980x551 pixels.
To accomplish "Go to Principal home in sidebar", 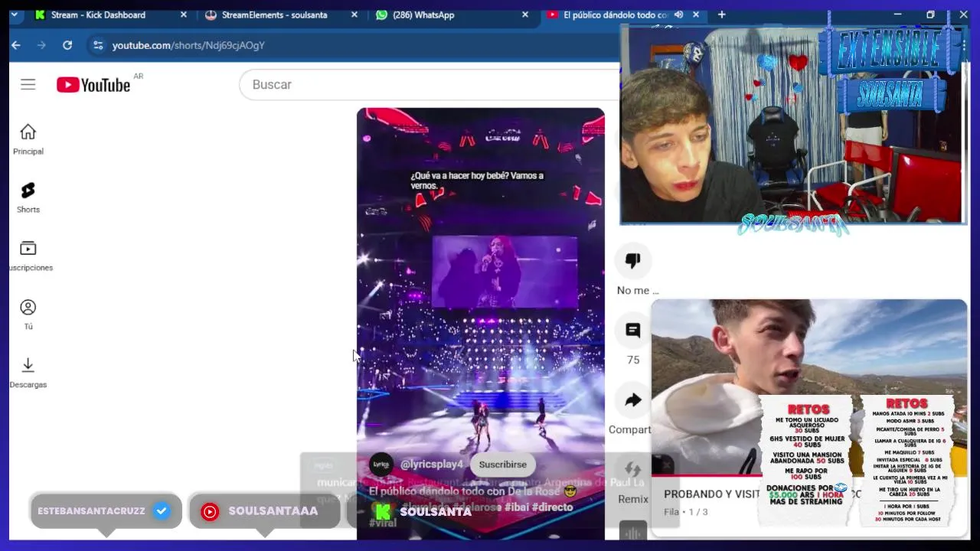I will click(x=28, y=139).
